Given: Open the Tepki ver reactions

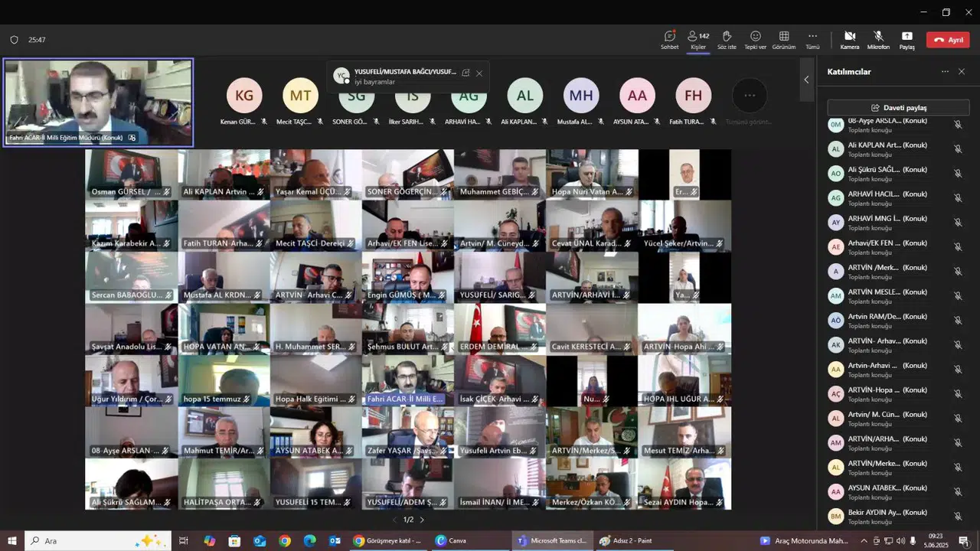Looking at the screenshot, I should [x=755, y=39].
